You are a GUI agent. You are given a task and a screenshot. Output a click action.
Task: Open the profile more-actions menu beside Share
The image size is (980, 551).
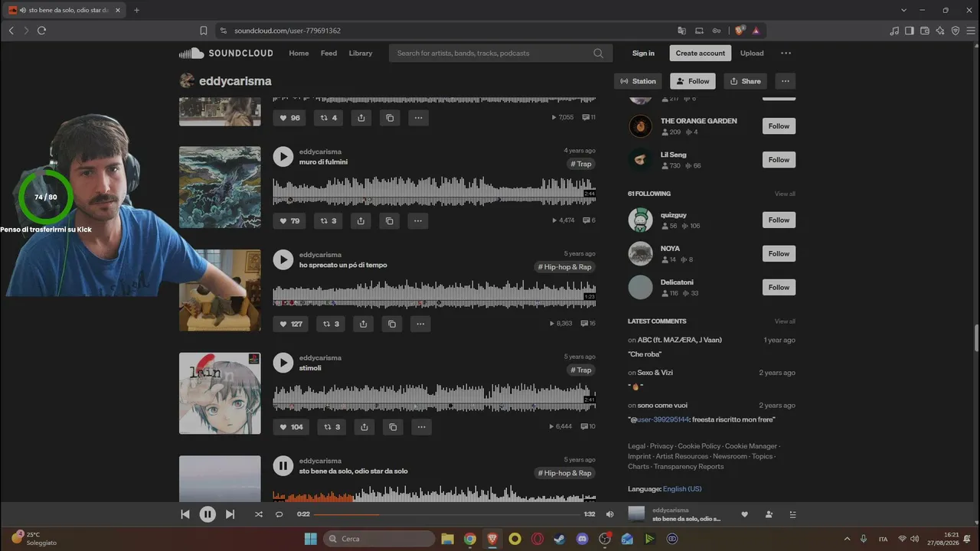click(785, 81)
